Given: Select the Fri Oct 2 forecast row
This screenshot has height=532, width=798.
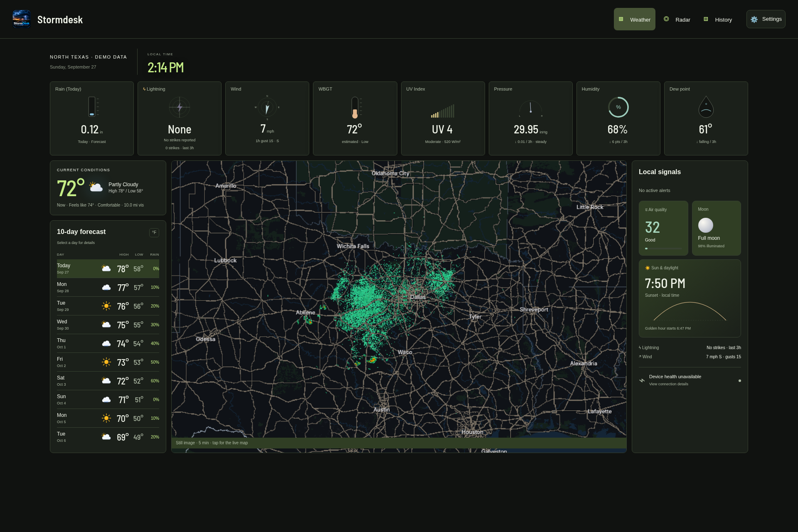Looking at the screenshot, I should (x=108, y=362).
